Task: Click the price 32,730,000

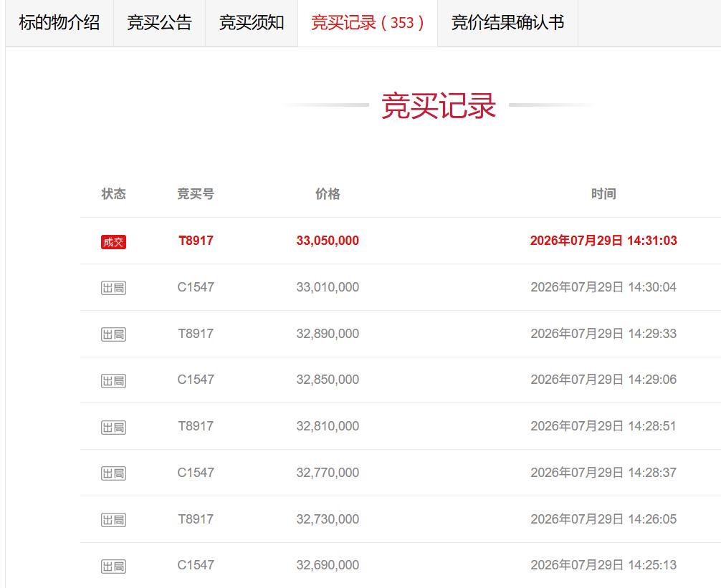Action: (x=328, y=519)
